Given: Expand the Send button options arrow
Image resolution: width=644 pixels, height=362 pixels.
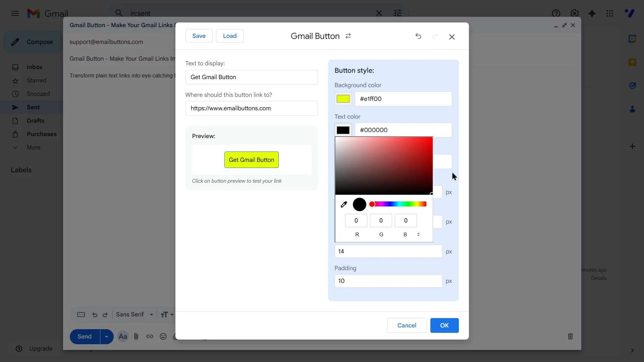Looking at the screenshot, I should pos(106,337).
